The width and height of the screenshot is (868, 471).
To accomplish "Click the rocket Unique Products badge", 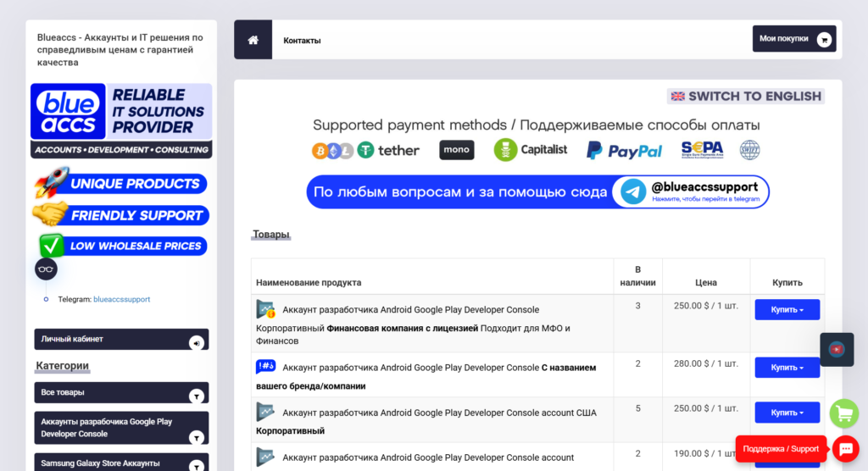I will (120, 183).
